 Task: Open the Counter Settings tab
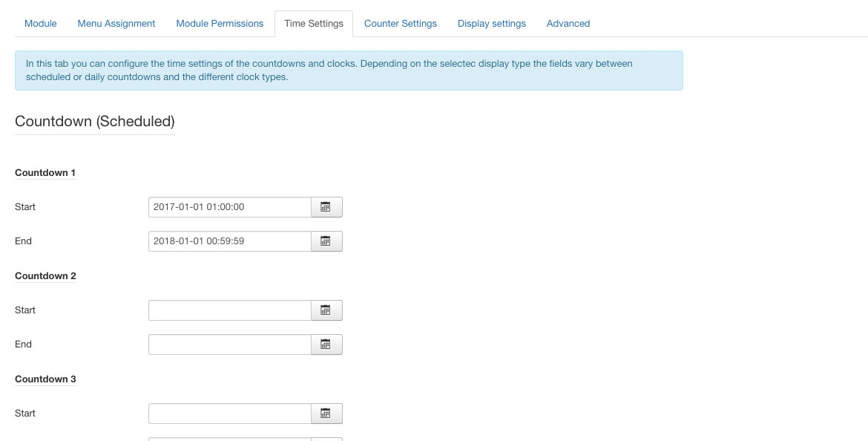tap(400, 24)
